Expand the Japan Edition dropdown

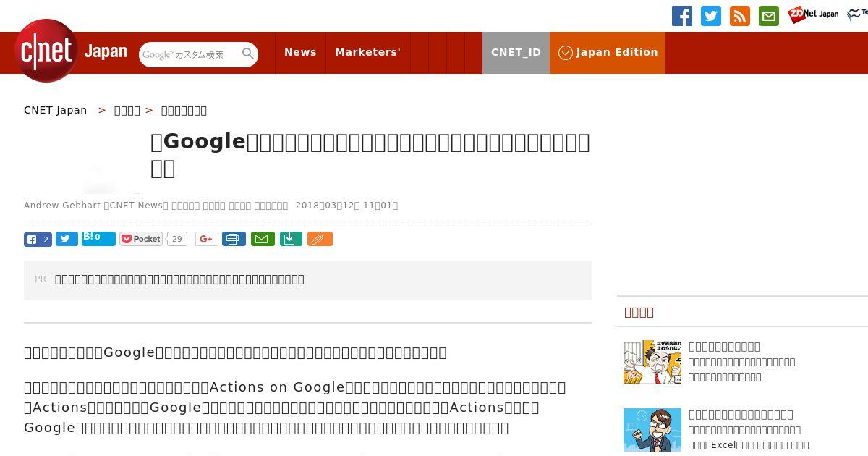tap(608, 52)
